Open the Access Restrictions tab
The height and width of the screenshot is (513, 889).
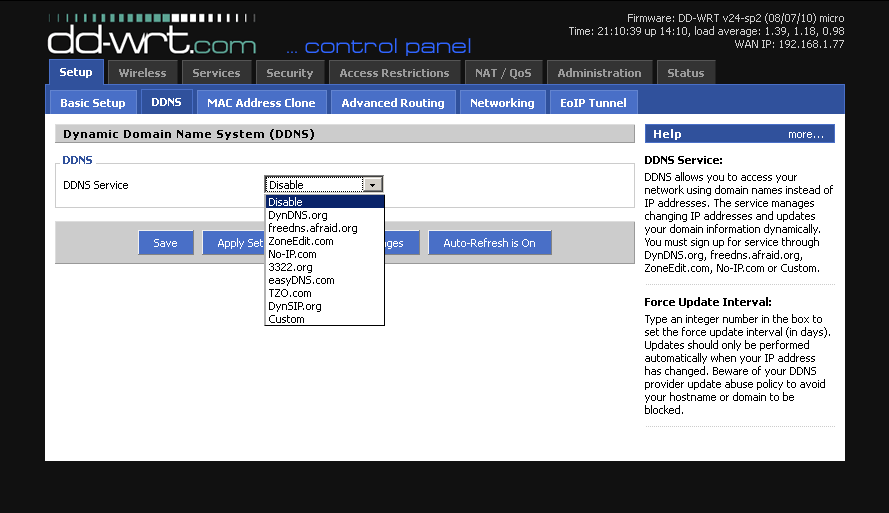point(394,73)
